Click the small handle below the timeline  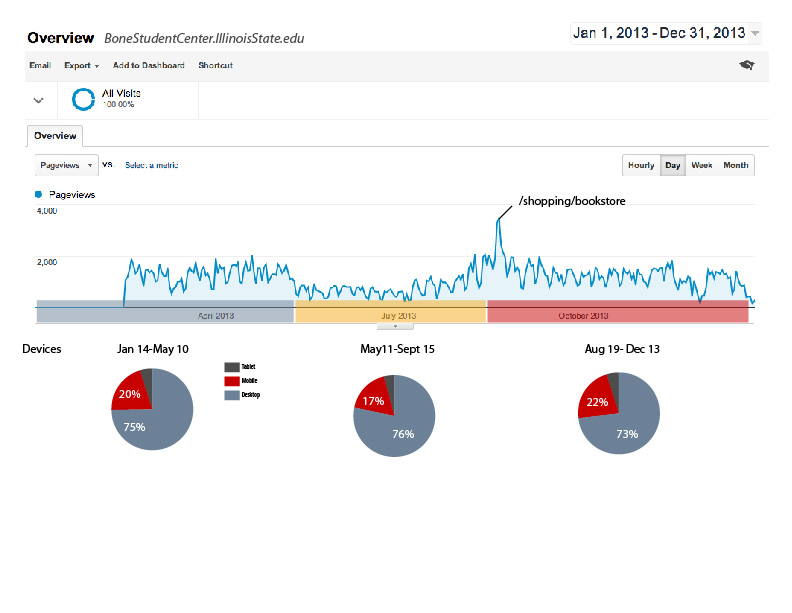[396, 325]
